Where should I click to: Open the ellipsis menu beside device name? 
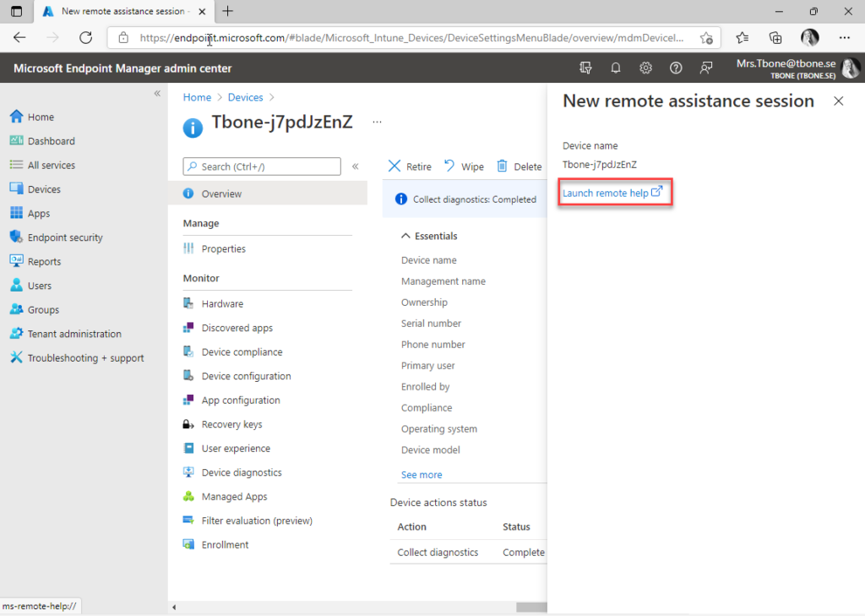[x=377, y=122]
